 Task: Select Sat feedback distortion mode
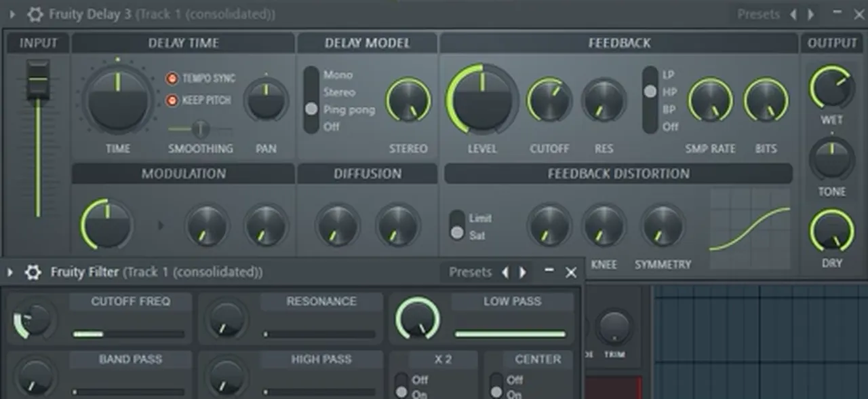click(x=477, y=235)
